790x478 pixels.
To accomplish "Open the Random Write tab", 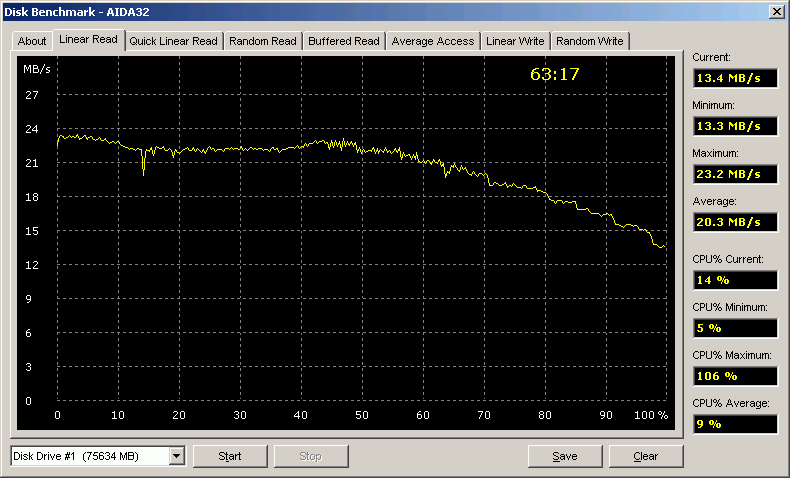I will click(590, 41).
